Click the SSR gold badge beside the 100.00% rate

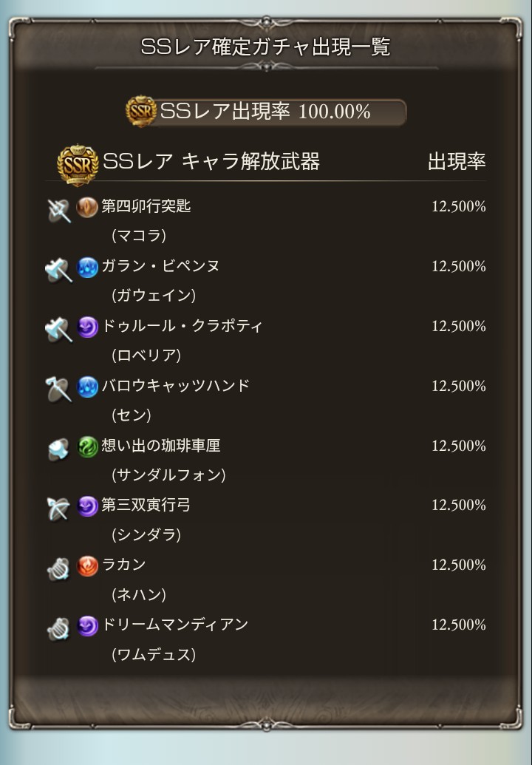[141, 111]
